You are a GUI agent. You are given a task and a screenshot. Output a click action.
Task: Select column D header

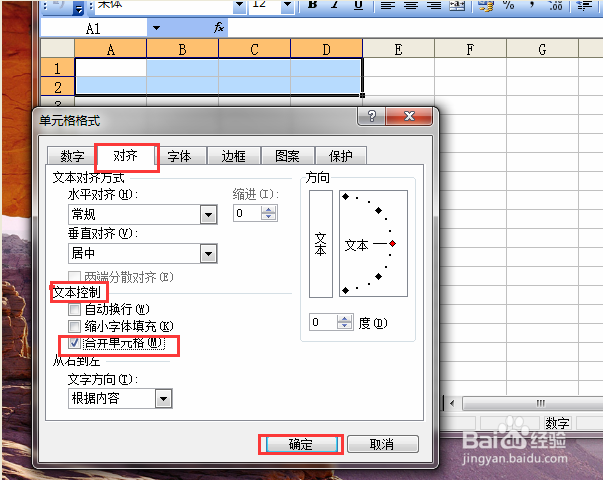coord(326,49)
